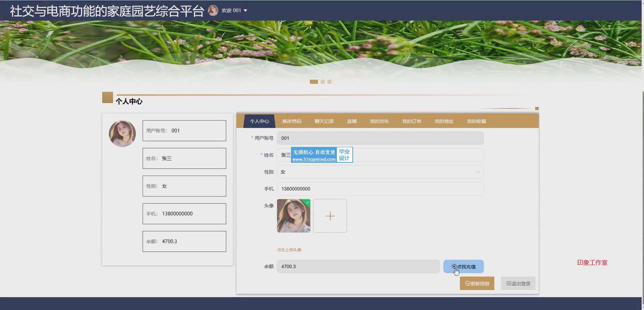Select the first carousel indicator
The width and height of the screenshot is (644, 310).
tap(314, 82)
